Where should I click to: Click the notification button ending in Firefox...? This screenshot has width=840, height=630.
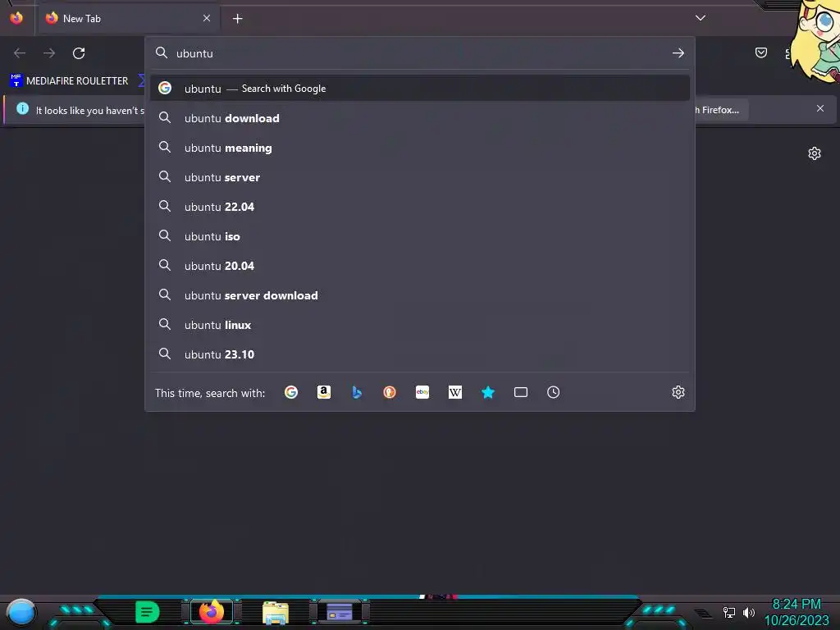coord(720,110)
